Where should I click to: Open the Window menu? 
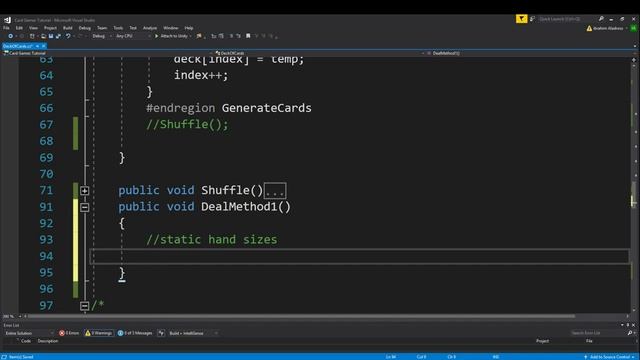[x=171, y=28]
